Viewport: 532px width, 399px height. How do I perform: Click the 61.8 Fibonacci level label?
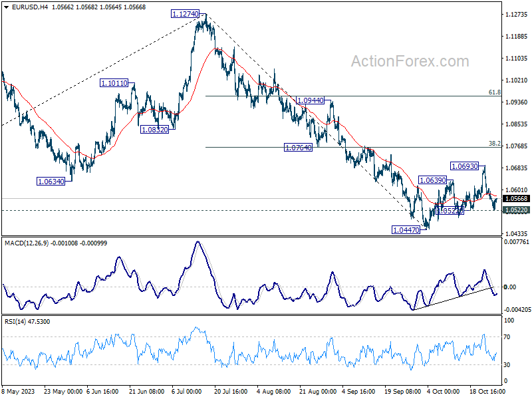(494, 92)
